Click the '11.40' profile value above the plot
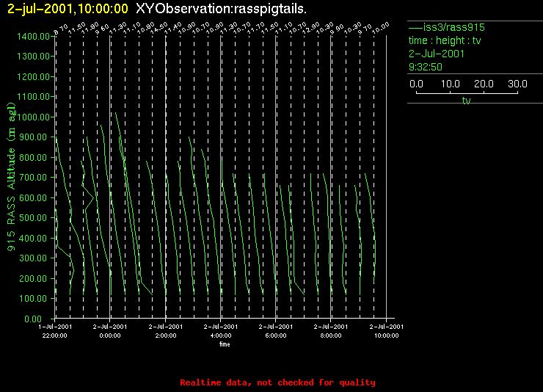The image size is (543, 392). point(172,29)
